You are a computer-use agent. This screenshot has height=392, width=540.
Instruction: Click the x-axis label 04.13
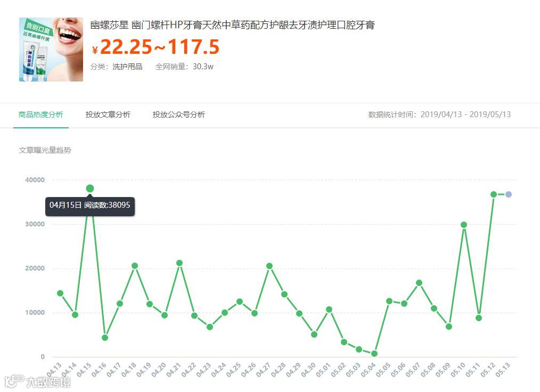[54, 370]
